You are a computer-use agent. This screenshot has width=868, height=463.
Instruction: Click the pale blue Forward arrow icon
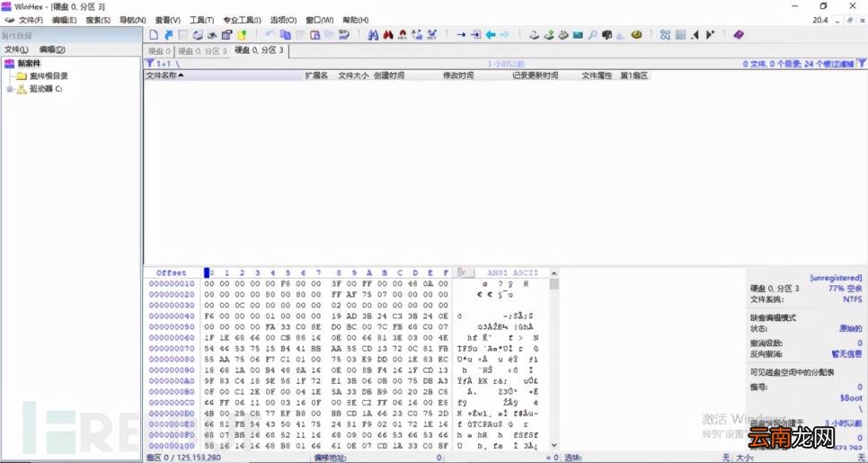[505, 35]
